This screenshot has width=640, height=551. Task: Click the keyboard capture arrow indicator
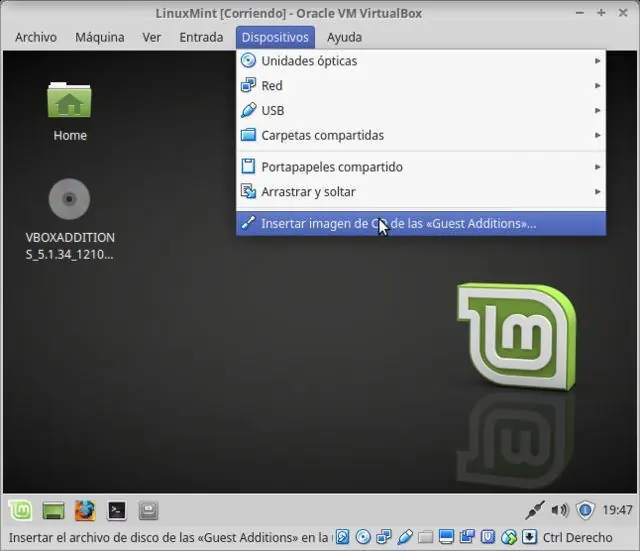[x=529, y=537]
